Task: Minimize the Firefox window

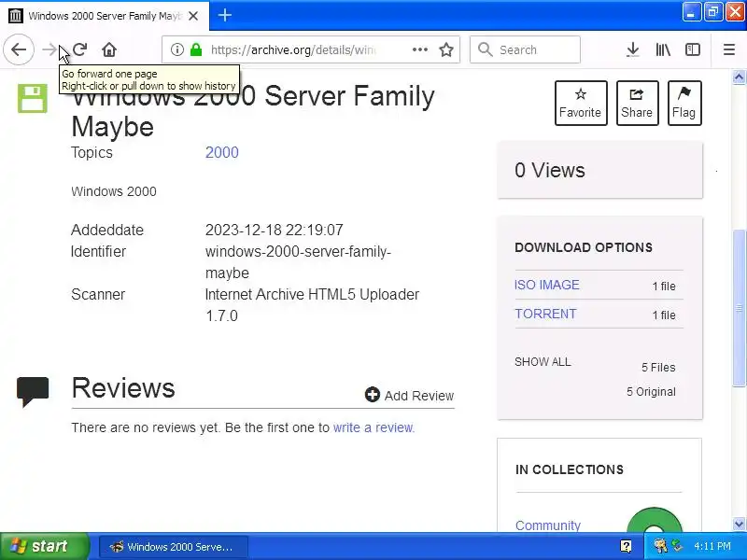Action: (x=691, y=12)
